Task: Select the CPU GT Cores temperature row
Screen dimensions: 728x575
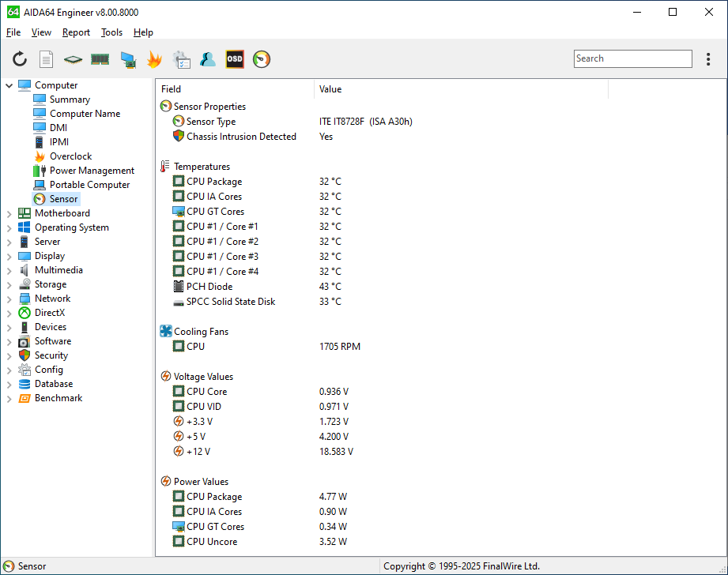Action: (257, 212)
